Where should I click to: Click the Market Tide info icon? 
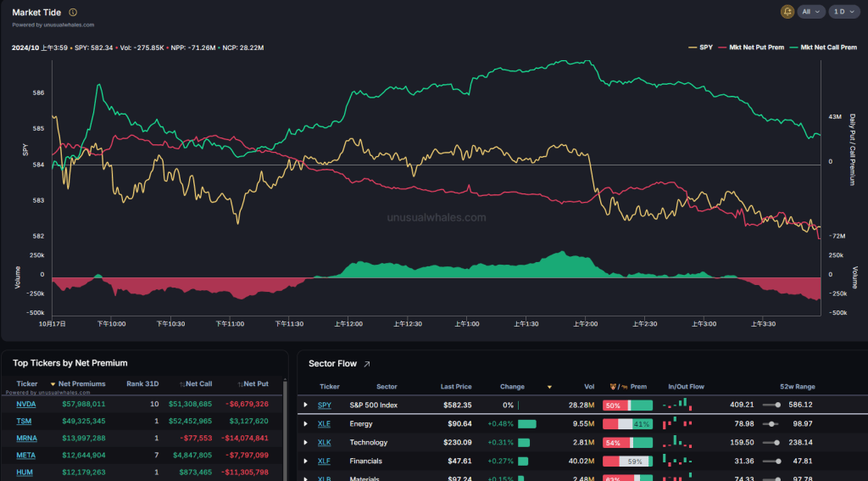coord(73,13)
